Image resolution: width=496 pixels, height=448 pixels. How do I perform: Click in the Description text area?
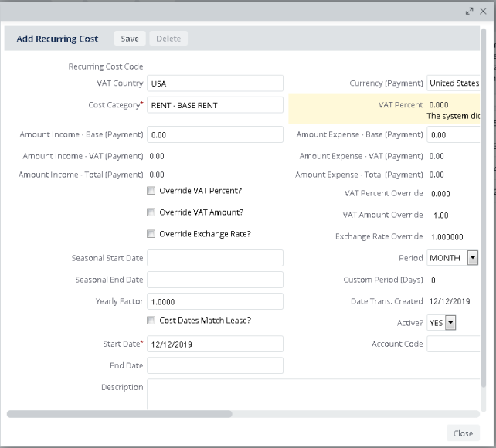pyautogui.click(x=309, y=393)
